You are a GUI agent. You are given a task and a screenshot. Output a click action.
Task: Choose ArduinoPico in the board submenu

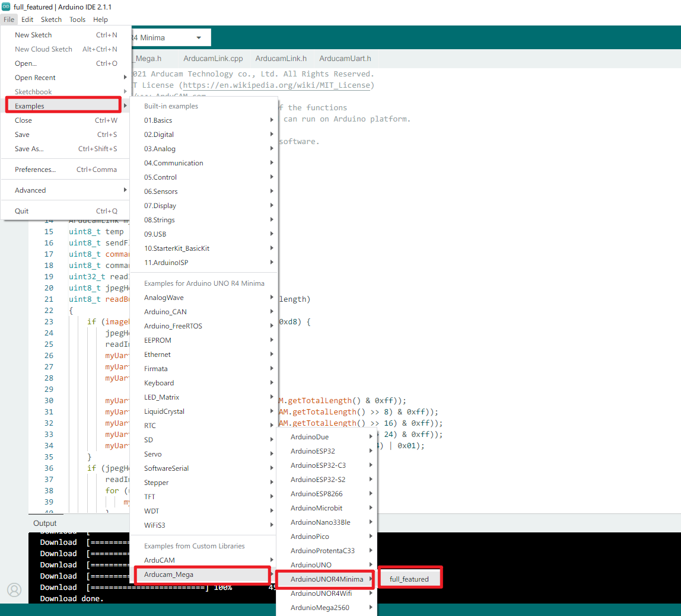326,537
